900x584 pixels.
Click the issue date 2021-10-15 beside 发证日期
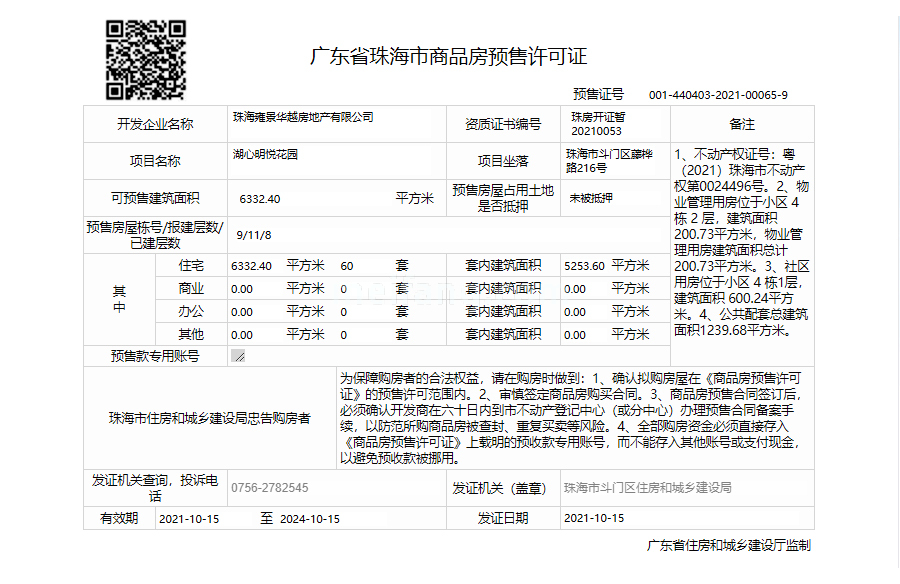coord(594,518)
